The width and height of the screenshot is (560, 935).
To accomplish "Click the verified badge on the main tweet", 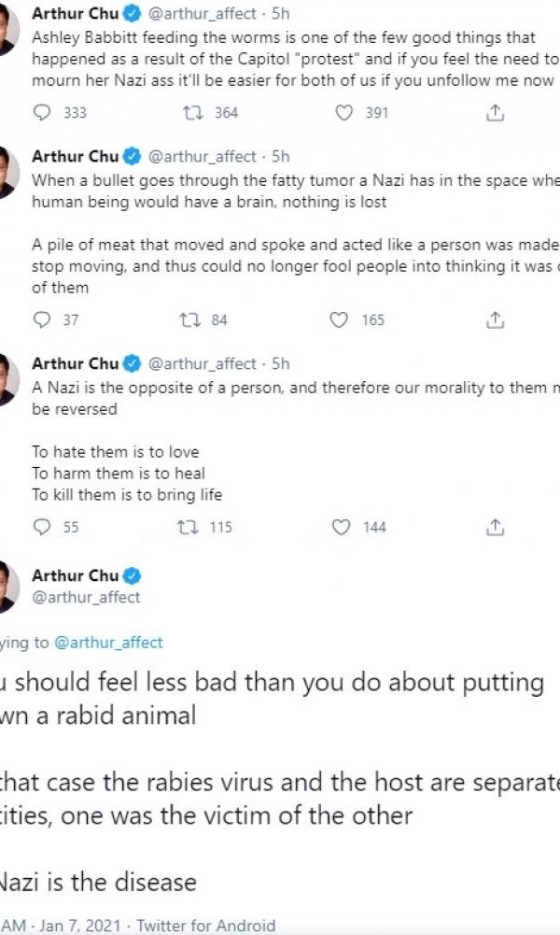I will (133, 575).
